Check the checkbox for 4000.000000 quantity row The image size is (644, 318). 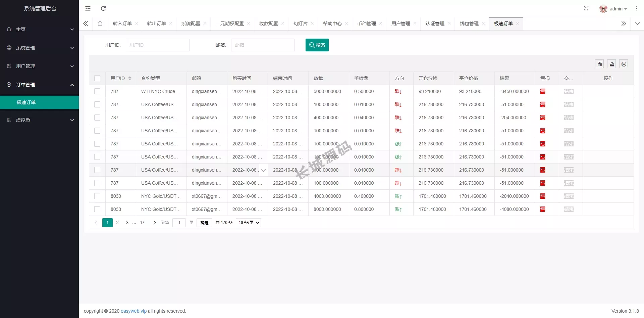pos(97,196)
